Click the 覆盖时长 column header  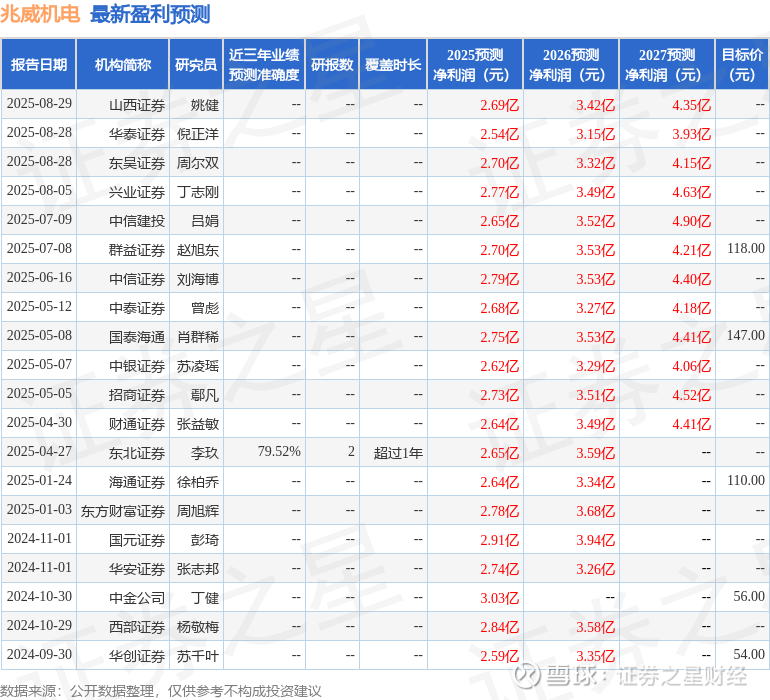pyautogui.click(x=393, y=64)
